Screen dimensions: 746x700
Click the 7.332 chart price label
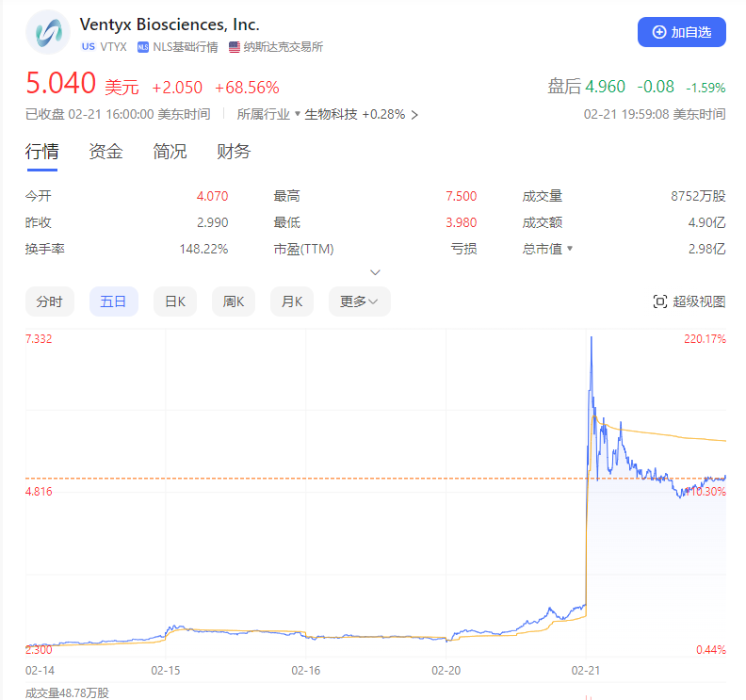point(39,339)
